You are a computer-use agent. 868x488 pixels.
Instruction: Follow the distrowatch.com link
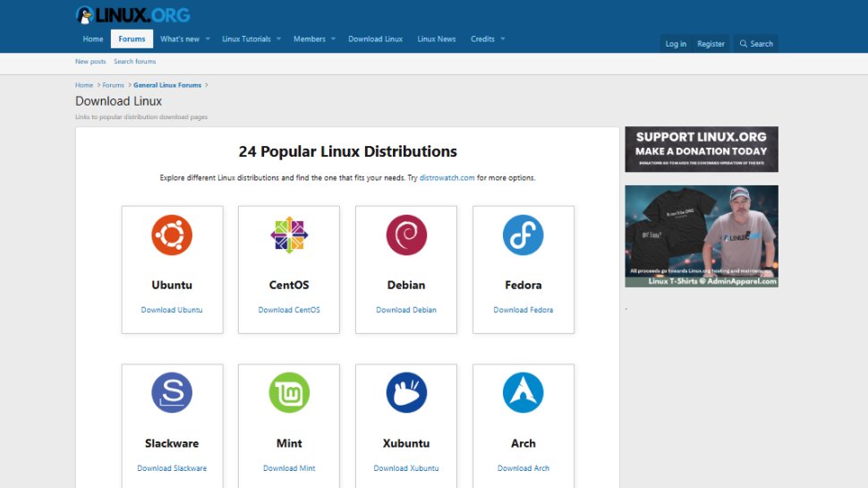pos(447,178)
